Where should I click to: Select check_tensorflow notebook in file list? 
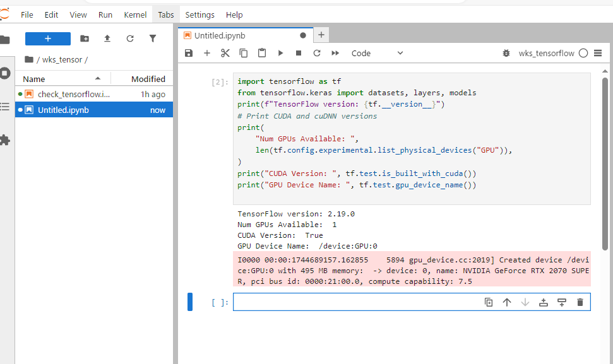94,94
